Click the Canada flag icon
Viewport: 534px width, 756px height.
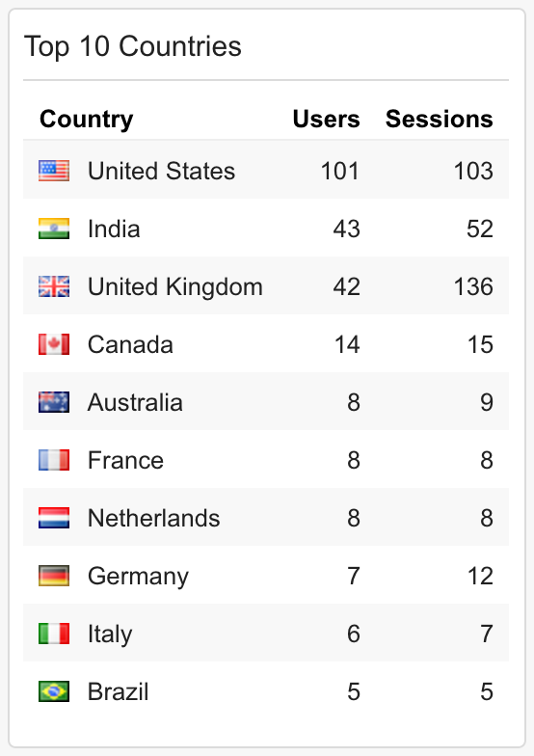pos(54,344)
